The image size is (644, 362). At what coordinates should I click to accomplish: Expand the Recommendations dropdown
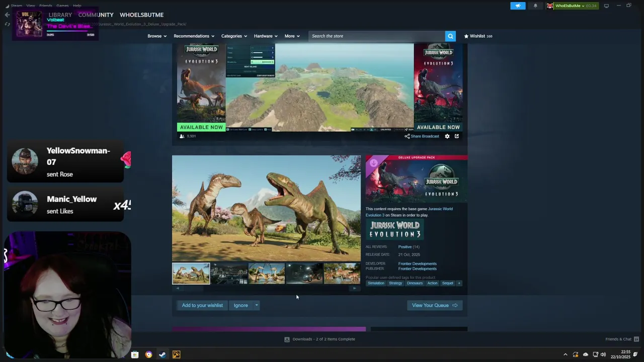[x=194, y=36]
